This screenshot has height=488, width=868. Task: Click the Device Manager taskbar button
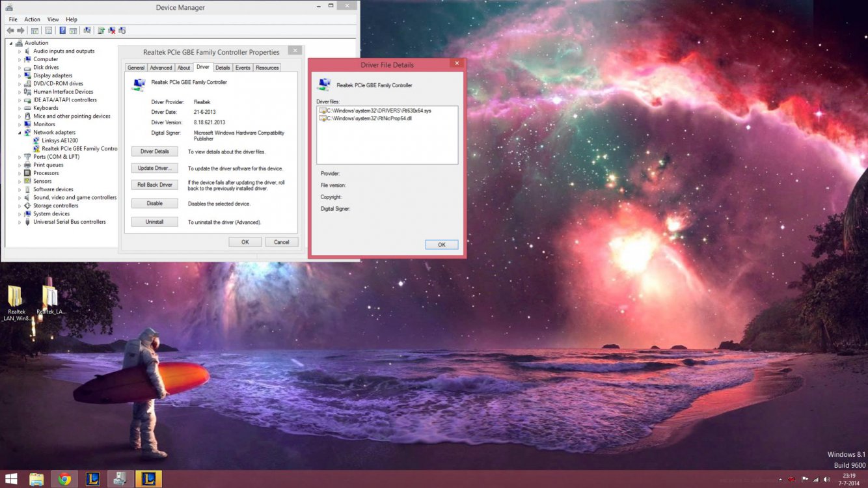click(x=120, y=480)
